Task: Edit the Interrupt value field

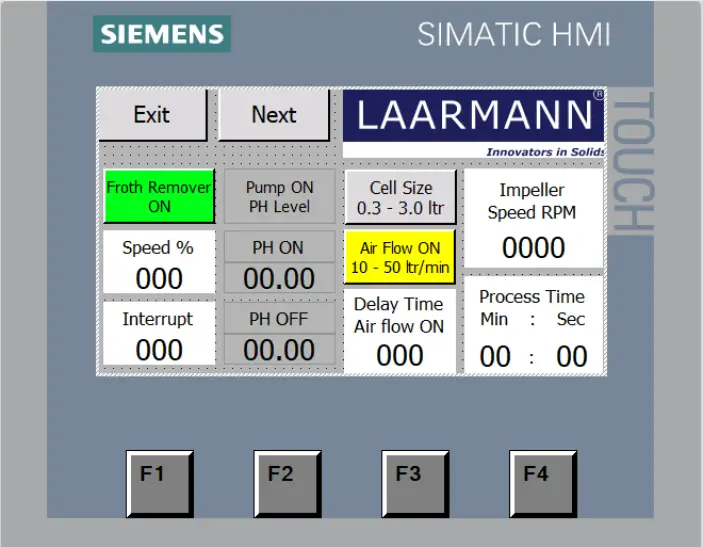Action: pos(159,350)
